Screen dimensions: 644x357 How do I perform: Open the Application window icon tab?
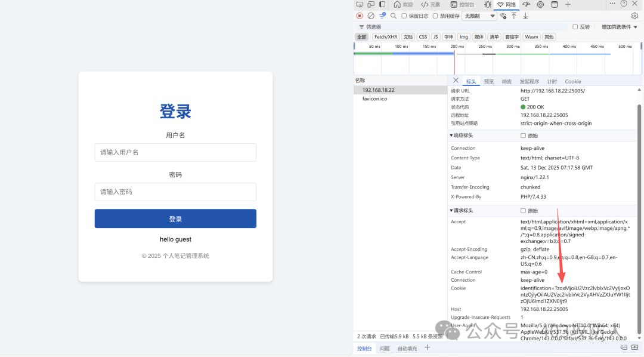tap(555, 5)
